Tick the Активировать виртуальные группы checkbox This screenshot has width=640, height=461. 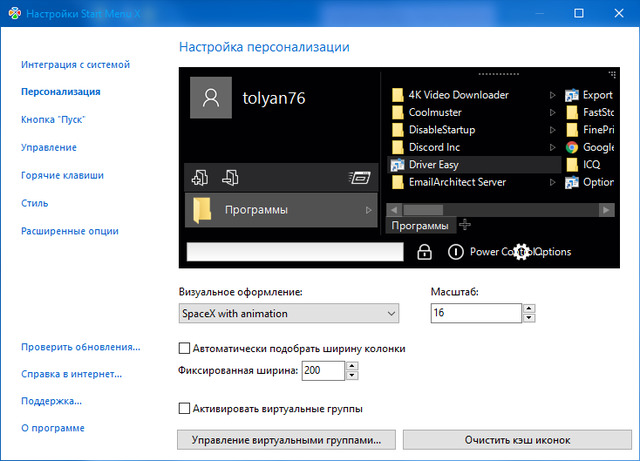coord(184,408)
